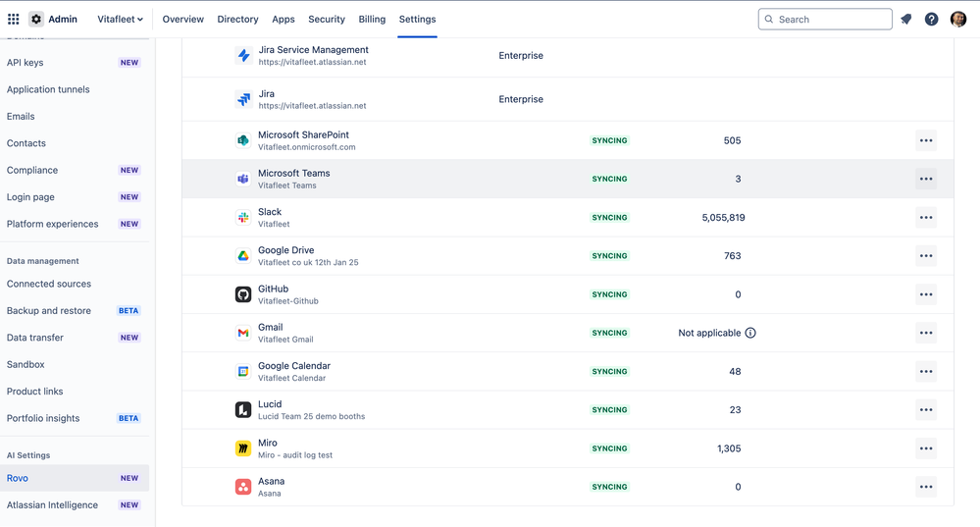Click the Microsoft Teams icon
The image size is (980, 527).
243,179
